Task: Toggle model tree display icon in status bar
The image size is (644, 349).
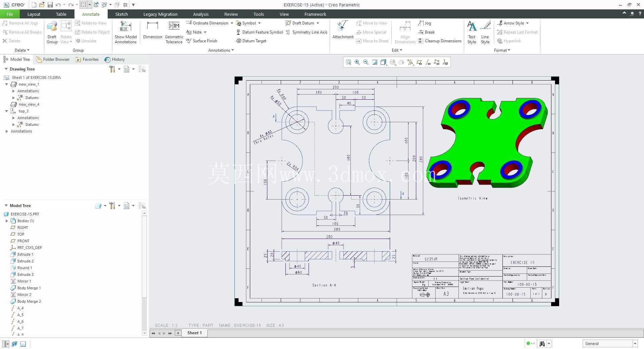Action: (6, 344)
